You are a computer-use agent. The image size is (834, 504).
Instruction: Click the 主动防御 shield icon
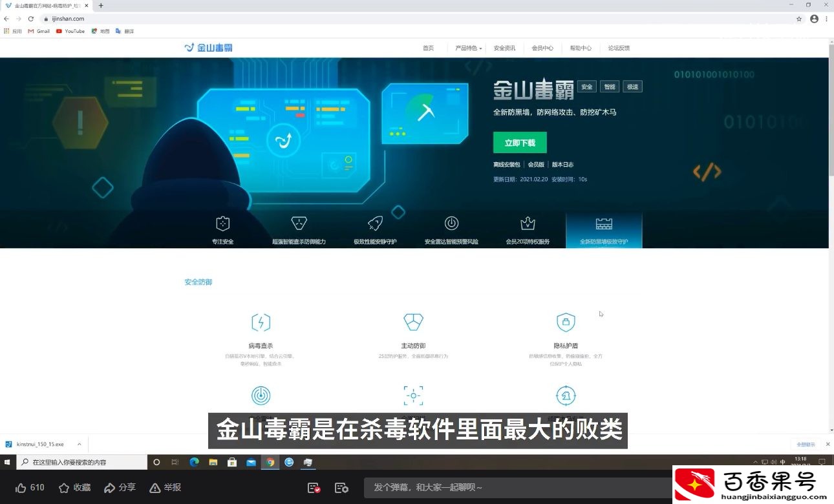click(413, 322)
